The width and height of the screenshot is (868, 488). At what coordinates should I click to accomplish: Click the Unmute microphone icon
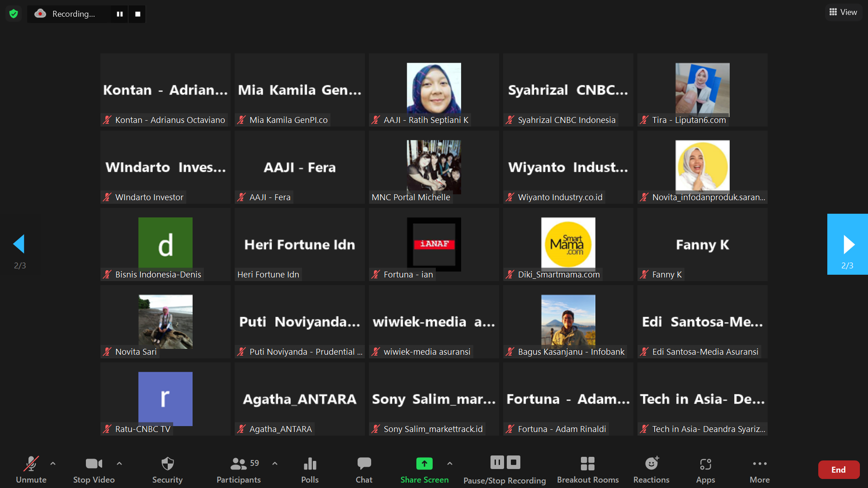pos(31,464)
